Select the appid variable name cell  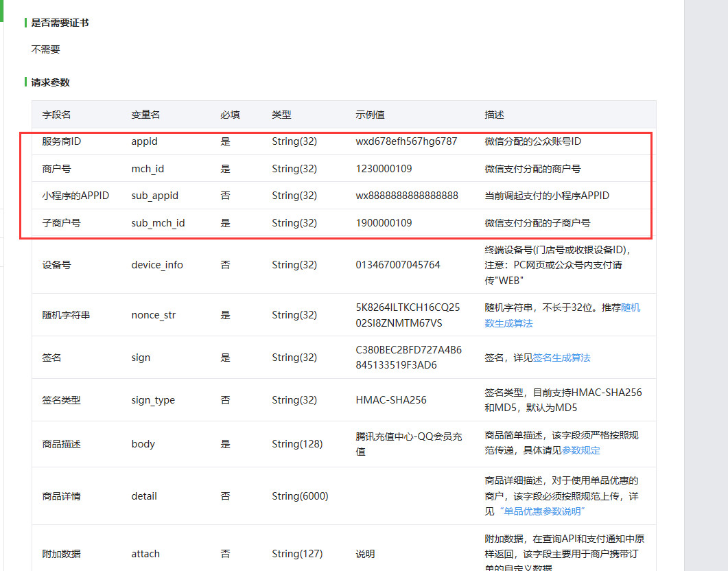[x=144, y=141]
